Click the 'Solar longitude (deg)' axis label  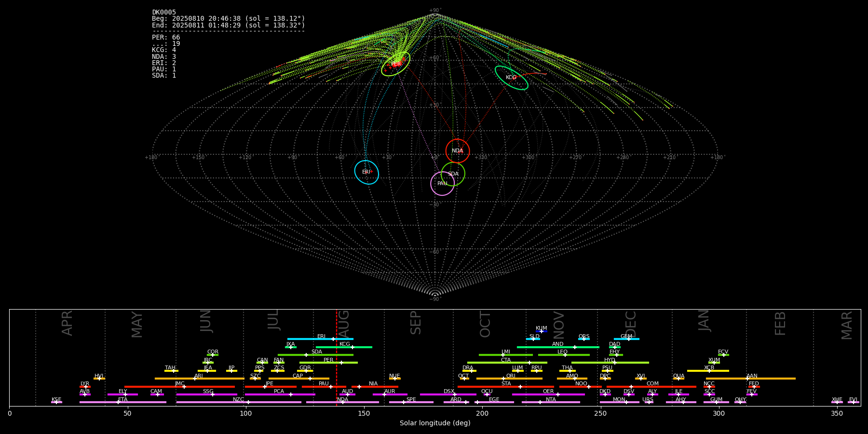tap(435, 423)
